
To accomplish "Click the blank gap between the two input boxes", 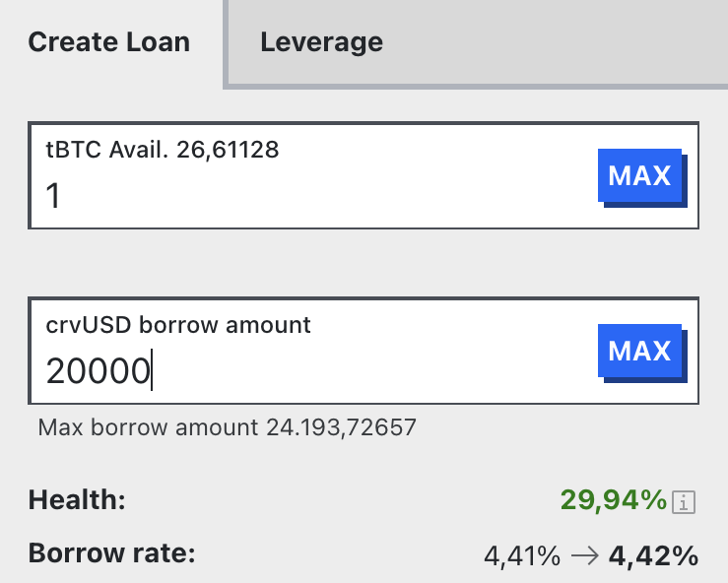I will tap(364, 264).
